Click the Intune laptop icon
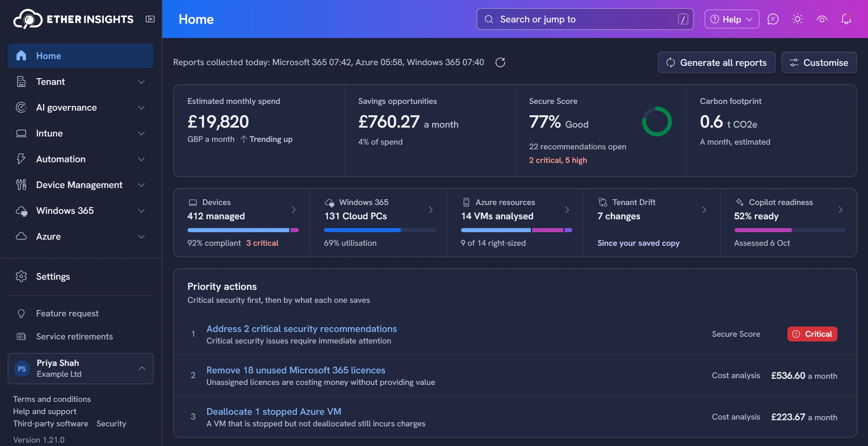The image size is (868, 446). pos(21,133)
